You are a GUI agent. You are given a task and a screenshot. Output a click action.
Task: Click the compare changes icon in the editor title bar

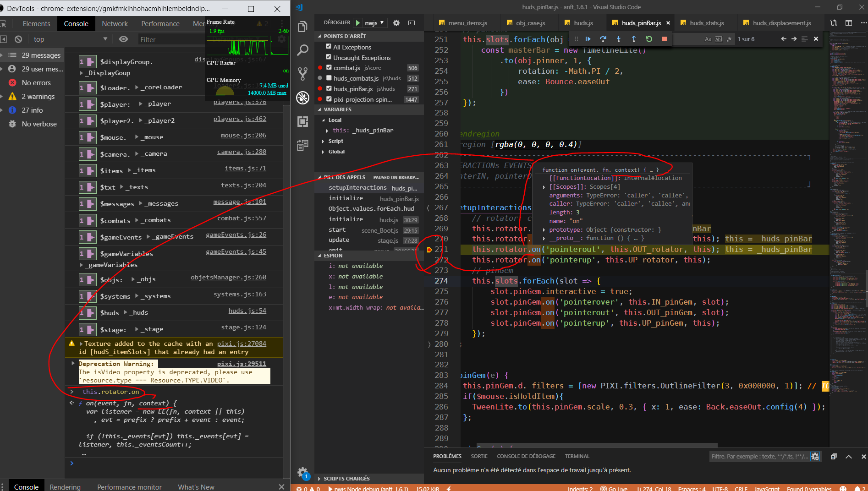pyautogui.click(x=834, y=23)
